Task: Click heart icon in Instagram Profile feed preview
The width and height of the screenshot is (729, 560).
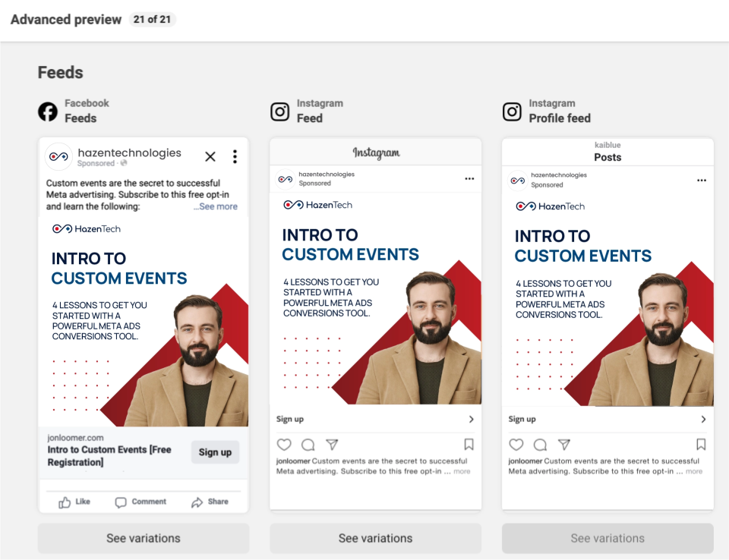Action: [516, 445]
